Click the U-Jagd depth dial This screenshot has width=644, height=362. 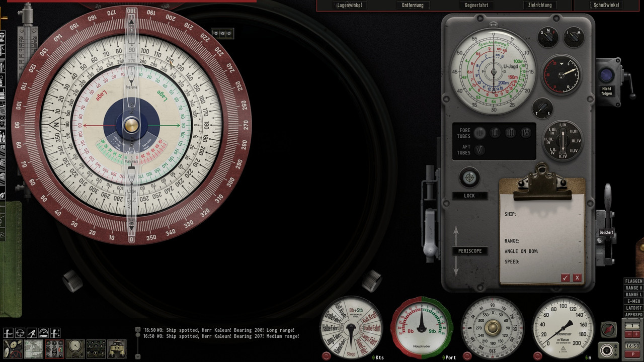[493, 70]
